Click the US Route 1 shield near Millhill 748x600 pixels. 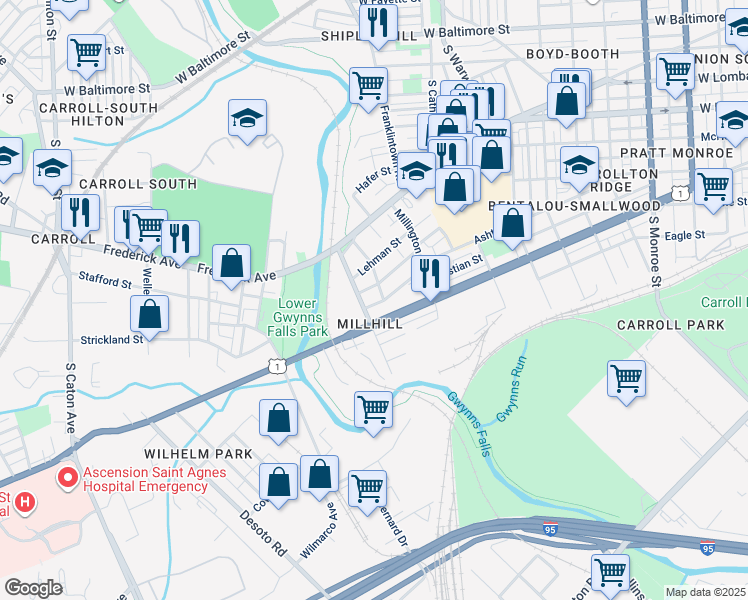coord(278,366)
